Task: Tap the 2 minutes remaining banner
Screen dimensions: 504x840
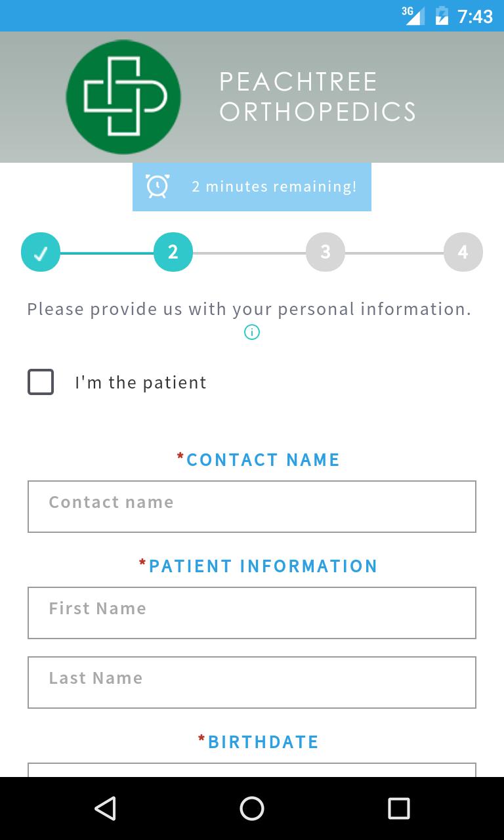Action: 274,187
